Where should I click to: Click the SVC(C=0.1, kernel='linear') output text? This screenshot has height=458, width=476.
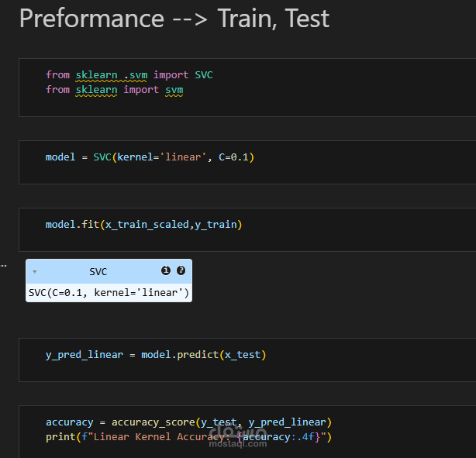109,293
